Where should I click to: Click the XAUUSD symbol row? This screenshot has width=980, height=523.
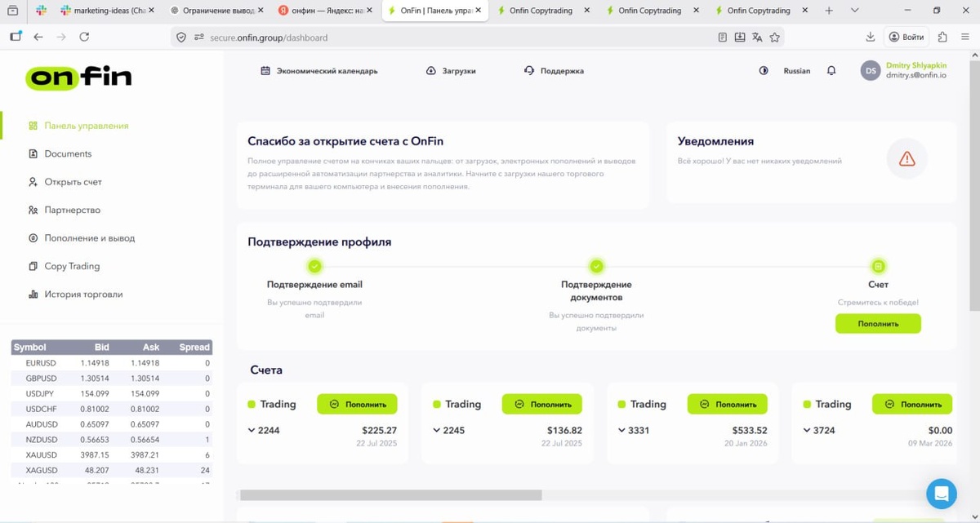point(111,455)
